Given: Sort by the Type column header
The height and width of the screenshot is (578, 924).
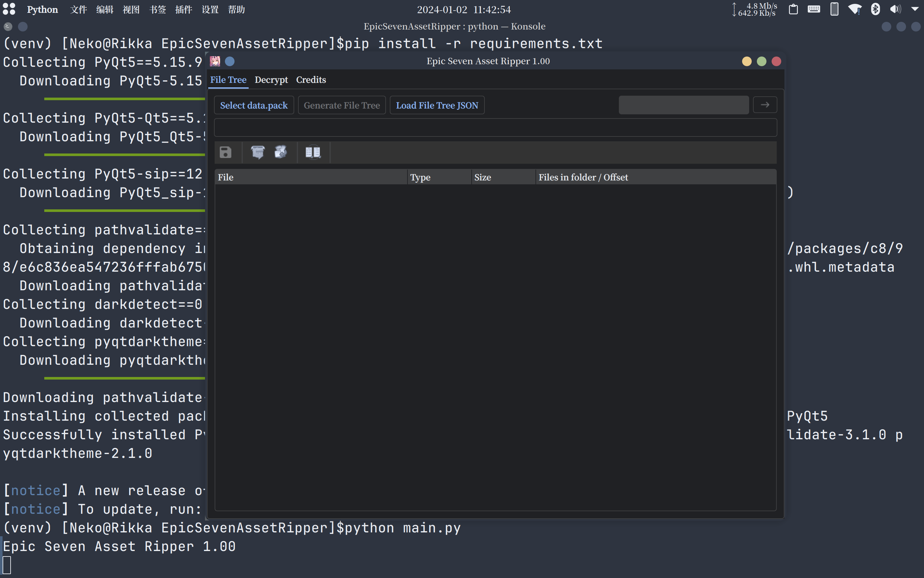Looking at the screenshot, I should [x=439, y=177].
